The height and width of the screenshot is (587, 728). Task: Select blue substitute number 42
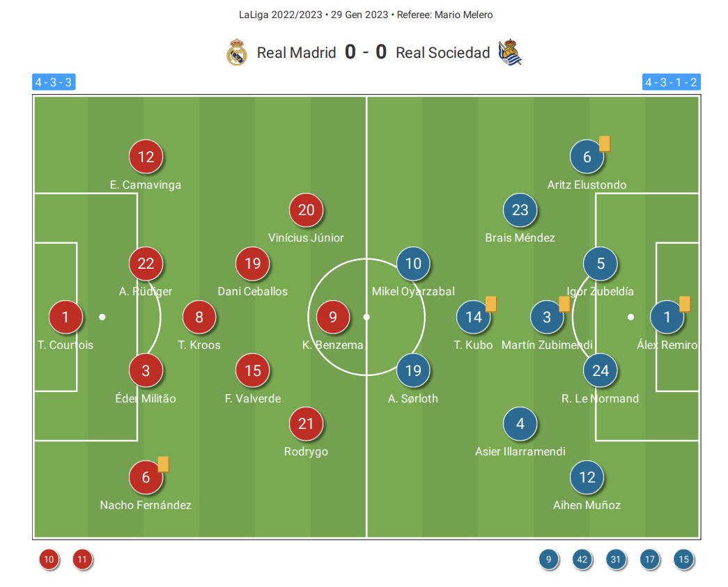(582, 559)
